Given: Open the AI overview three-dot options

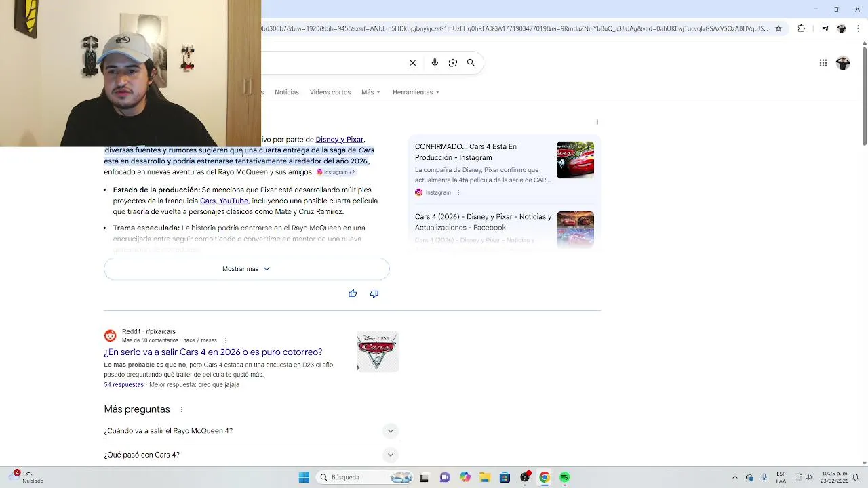Looking at the screenshot, I should pos(597,122).
